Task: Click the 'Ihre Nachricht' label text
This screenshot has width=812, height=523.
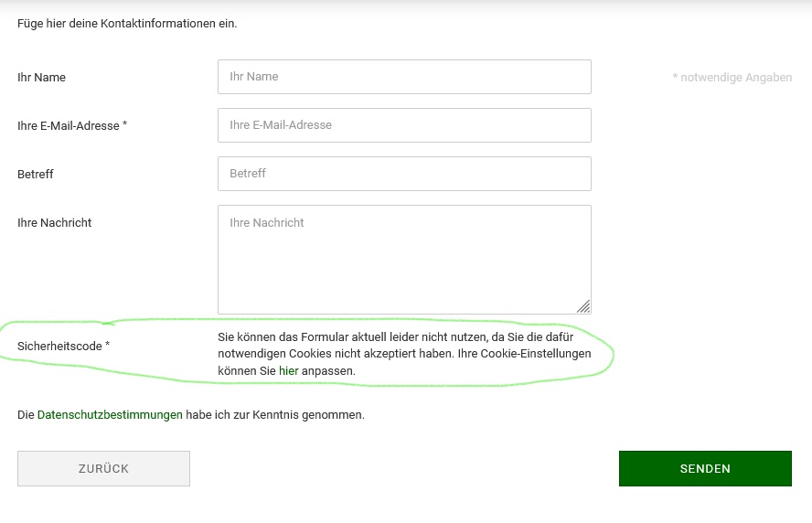Action: click(55, 223)
